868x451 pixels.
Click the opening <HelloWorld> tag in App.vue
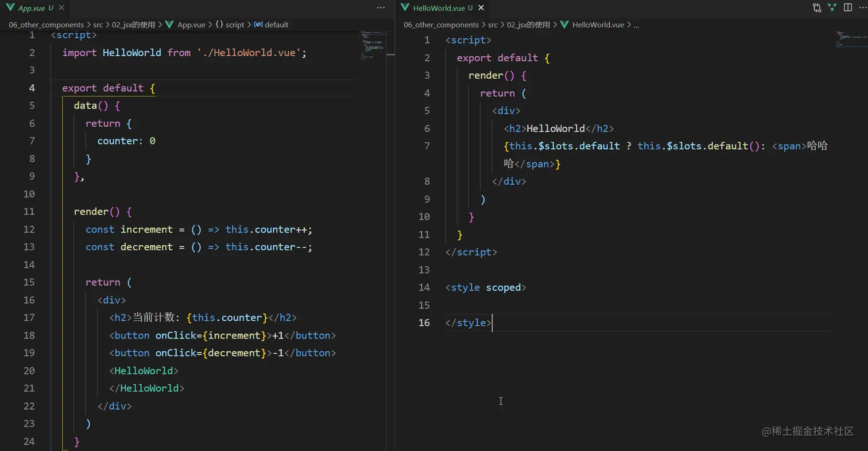click(x=144, y=371)
